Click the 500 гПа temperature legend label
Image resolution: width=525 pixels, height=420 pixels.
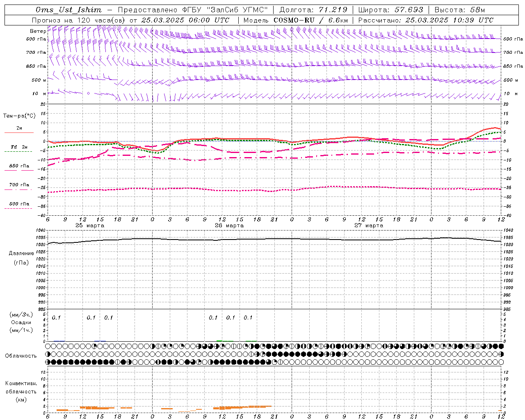click(x=19, y=204)
